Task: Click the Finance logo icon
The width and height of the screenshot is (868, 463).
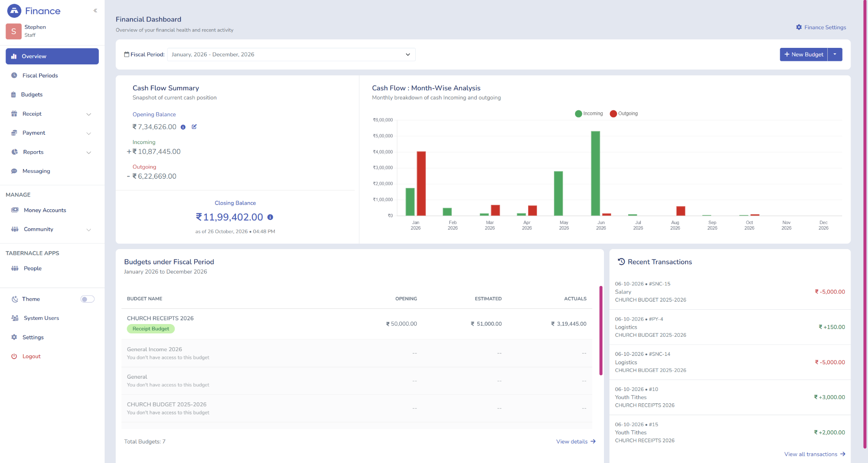Action: pos(14,11)
